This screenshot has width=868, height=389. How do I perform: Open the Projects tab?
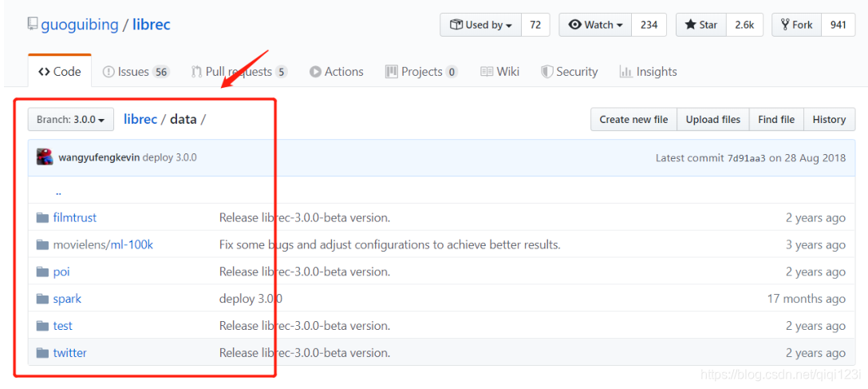pyautogui.click(x=422, y=71)
